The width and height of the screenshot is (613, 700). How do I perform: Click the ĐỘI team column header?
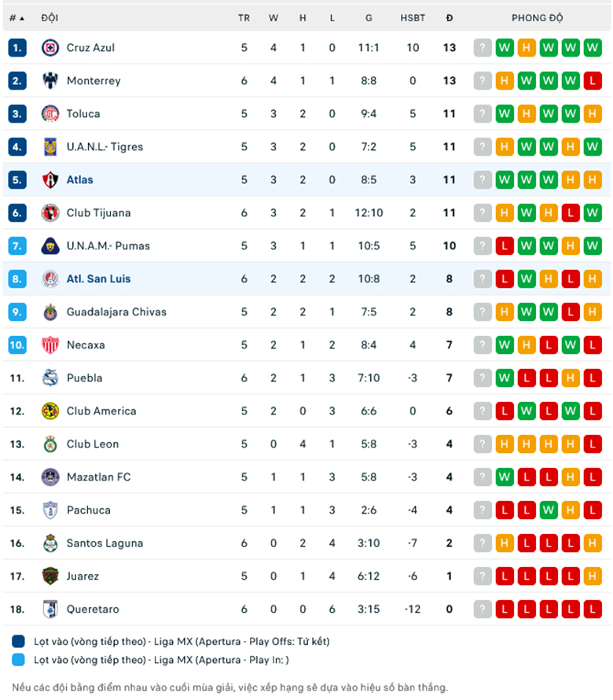50,18
